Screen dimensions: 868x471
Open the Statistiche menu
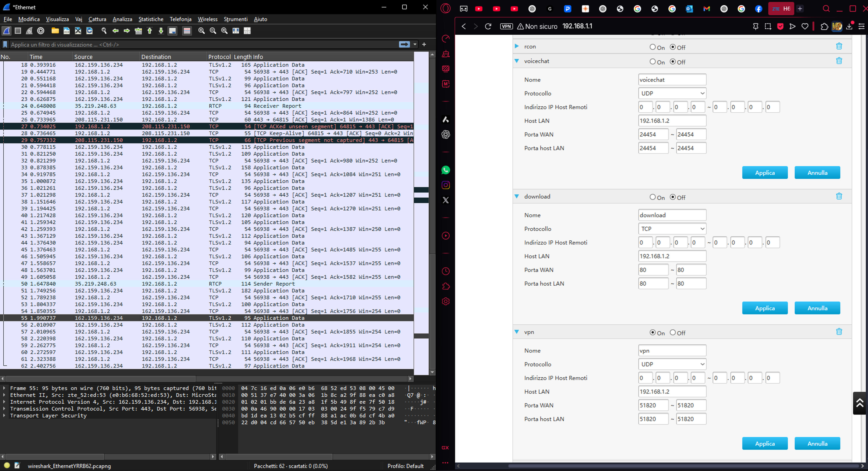point(151,19)
